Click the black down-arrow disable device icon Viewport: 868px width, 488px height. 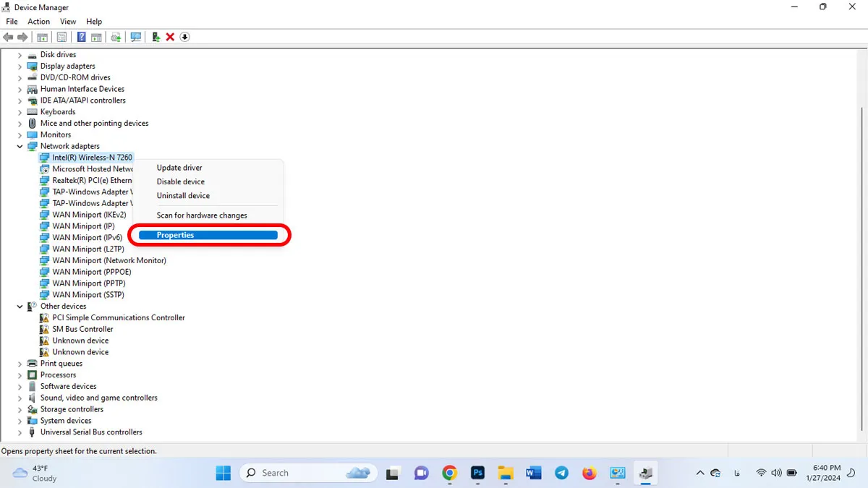point(184,37)
